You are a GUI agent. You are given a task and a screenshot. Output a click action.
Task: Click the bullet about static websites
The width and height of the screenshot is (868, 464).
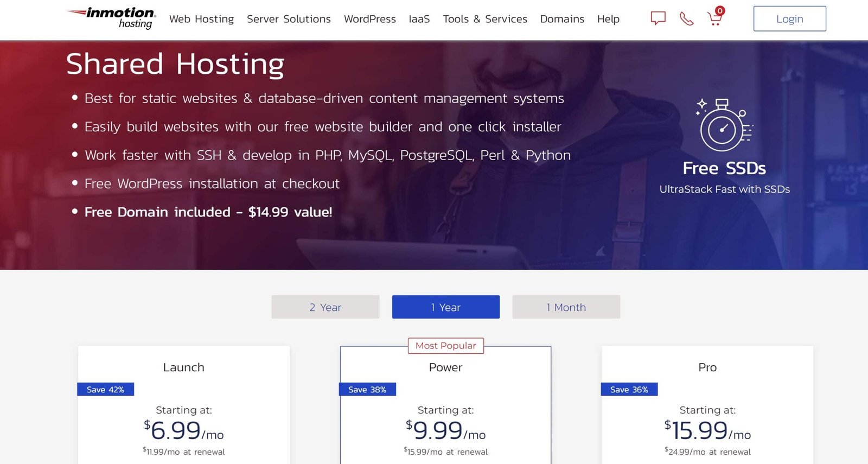[x=324, y=98]
